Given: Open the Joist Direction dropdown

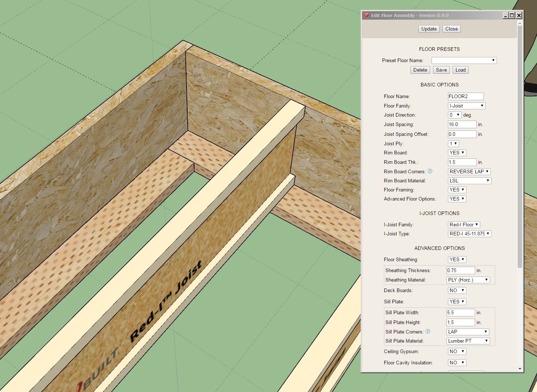Looking at the screenshot, I should click(x=454, y=115).
